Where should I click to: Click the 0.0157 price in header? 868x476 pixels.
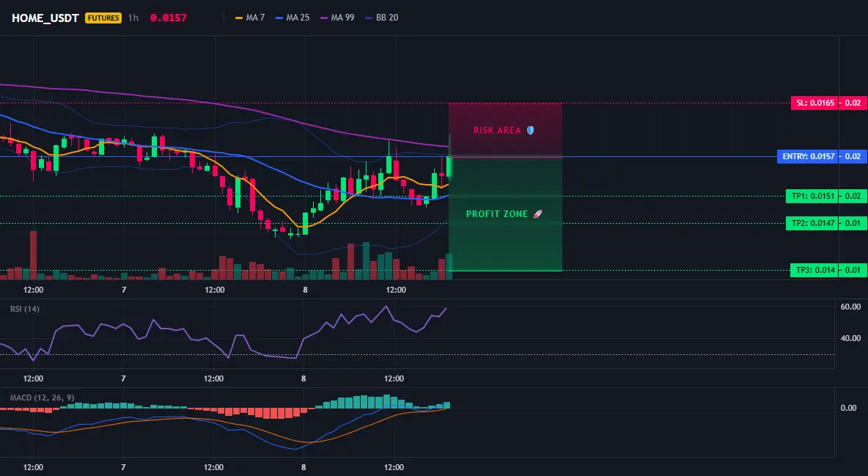(x=169, y=18)
